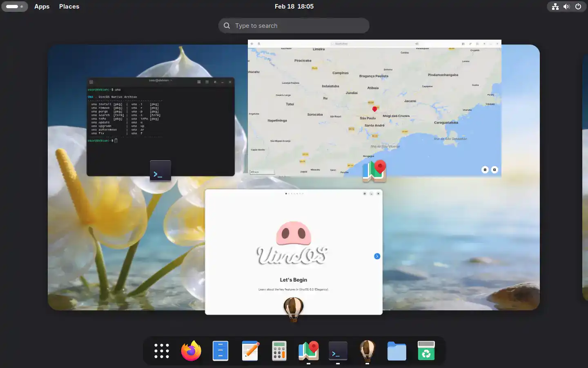Launch the Text Editor from the dock
The image size is (588, 368).
(x=250, y=351)
